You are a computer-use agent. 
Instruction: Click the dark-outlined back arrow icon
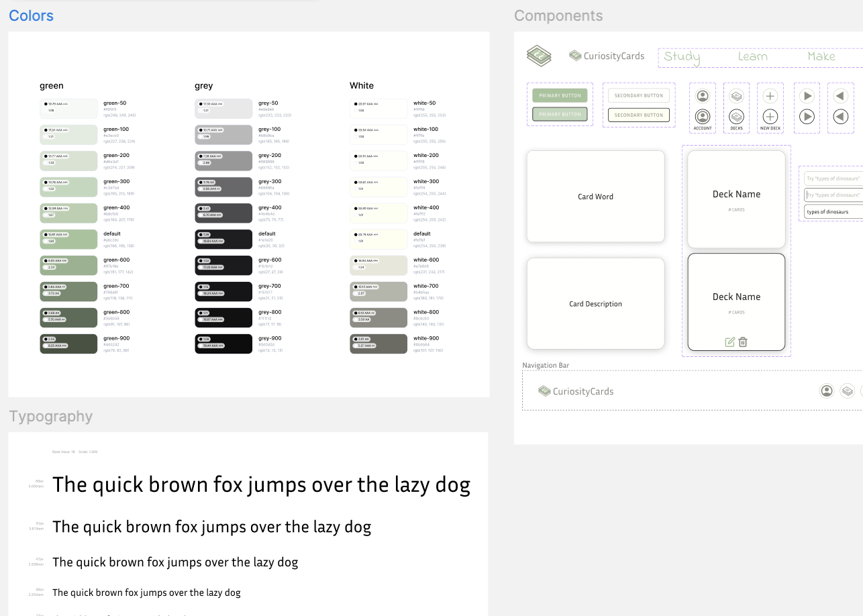click(840, 117)
